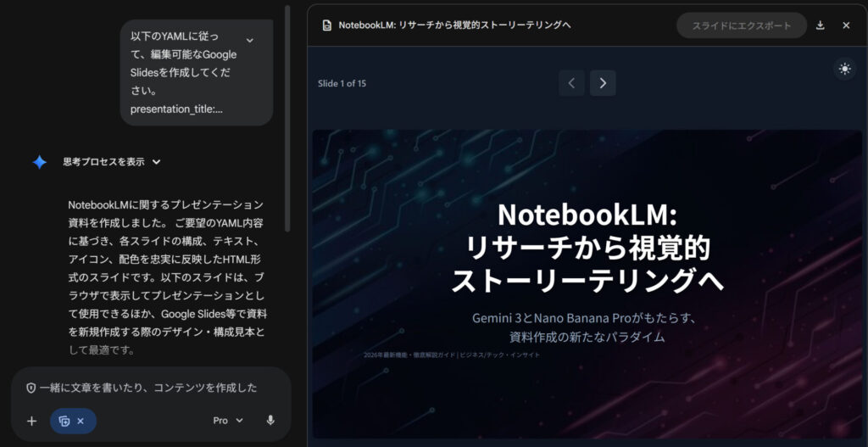This screenshot has height=447, width=868.
Task: Expand the 思考プロセスを表示 chevron
Action: coord(156,162)
